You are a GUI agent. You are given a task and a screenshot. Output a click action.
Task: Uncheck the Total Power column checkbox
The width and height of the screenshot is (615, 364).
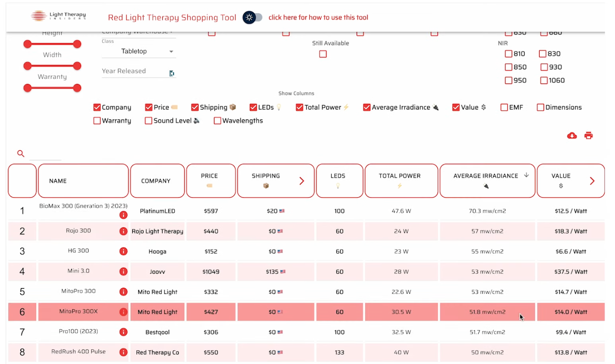tap(299, 107)
